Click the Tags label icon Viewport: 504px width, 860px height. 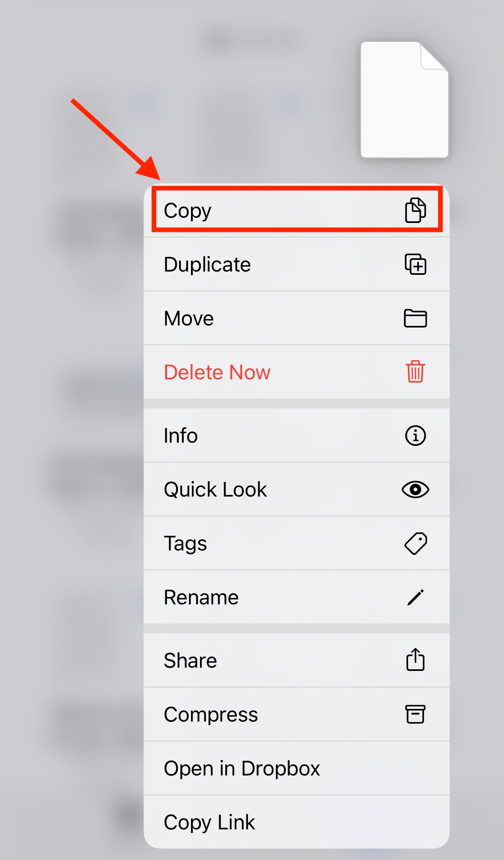tap(415, 543)
